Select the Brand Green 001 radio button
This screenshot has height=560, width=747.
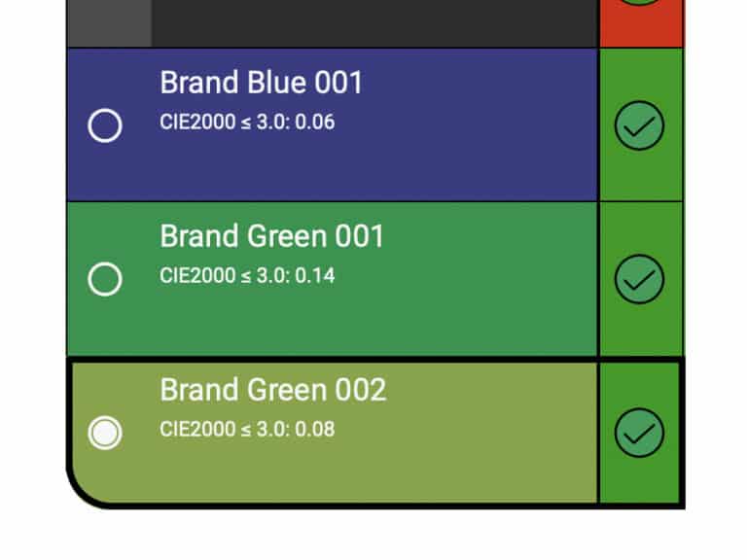pyautogui.click(x=105, y=280)
